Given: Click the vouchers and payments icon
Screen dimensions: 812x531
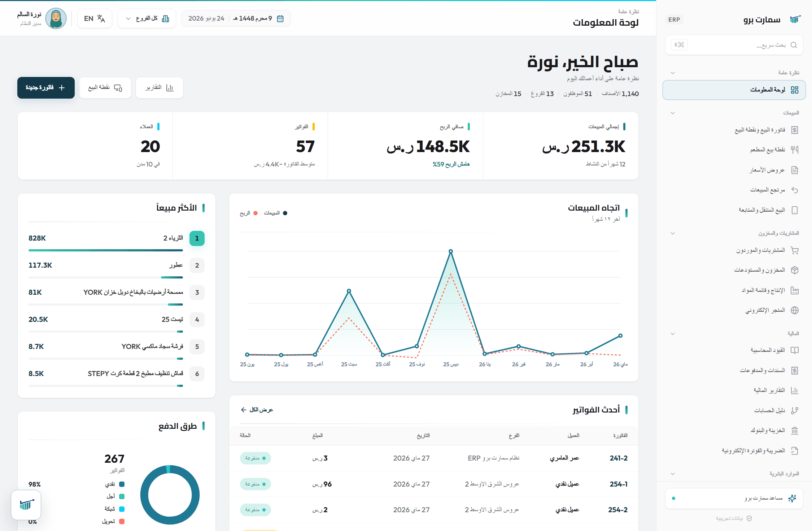Looking at the screenshot, I should 794,371.
